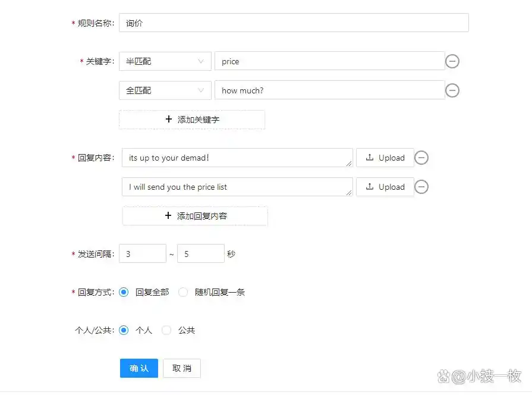Select the 个人 radio option
532x395 pixels.
point(124,330)
